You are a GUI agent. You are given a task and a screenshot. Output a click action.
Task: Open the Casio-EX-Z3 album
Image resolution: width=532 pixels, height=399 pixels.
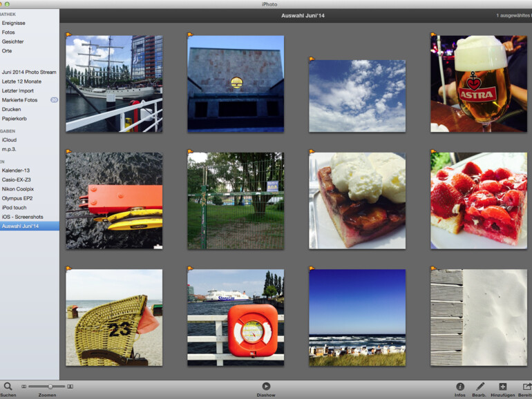[x=17, y=179]
